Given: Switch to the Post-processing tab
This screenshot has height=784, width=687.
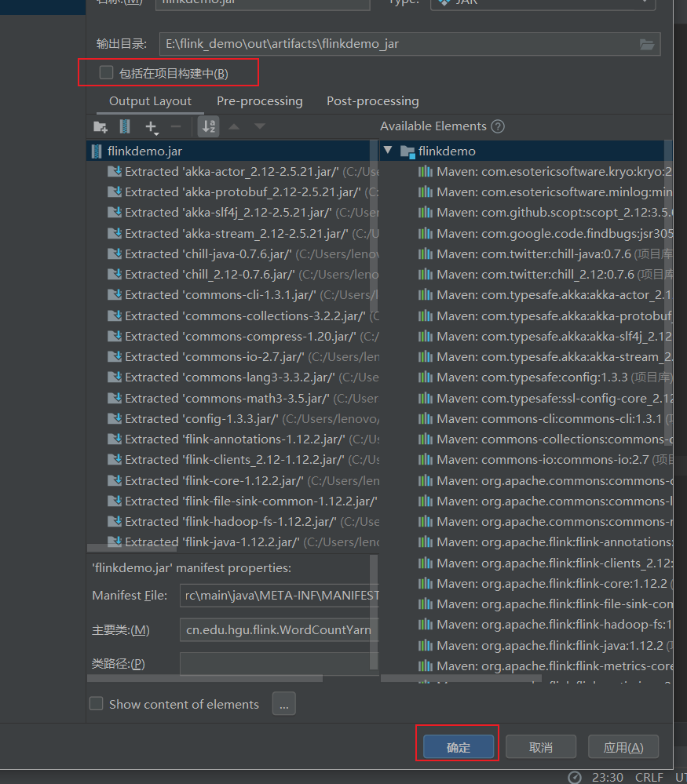Looking at the screenshot, I should [373, 101].
